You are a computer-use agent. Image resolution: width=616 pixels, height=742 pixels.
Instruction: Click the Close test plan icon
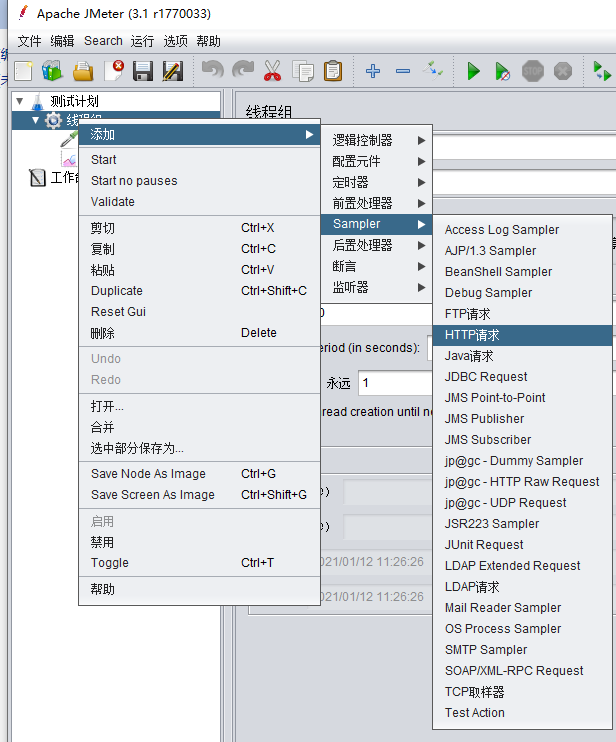[x=114, y=71]
